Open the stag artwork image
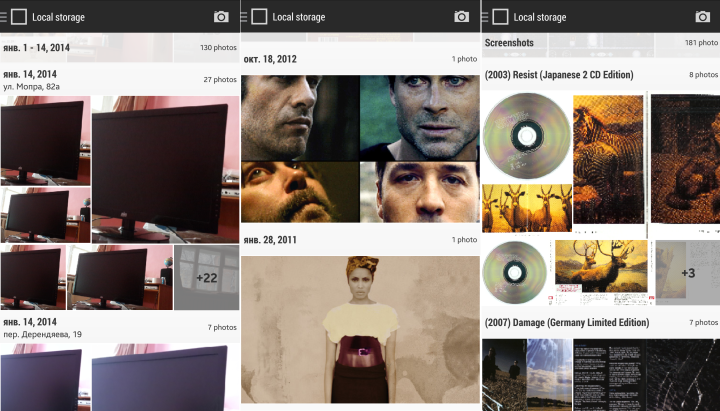The image size is (720, 411). coord(601,266)
